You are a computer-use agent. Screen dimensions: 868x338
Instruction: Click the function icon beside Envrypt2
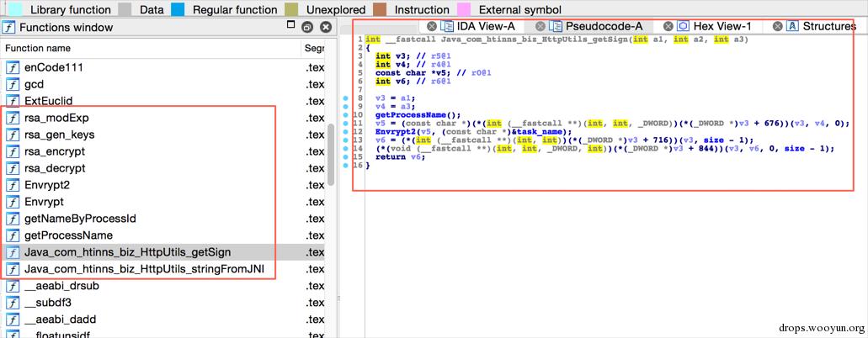[x=13, y=185]
